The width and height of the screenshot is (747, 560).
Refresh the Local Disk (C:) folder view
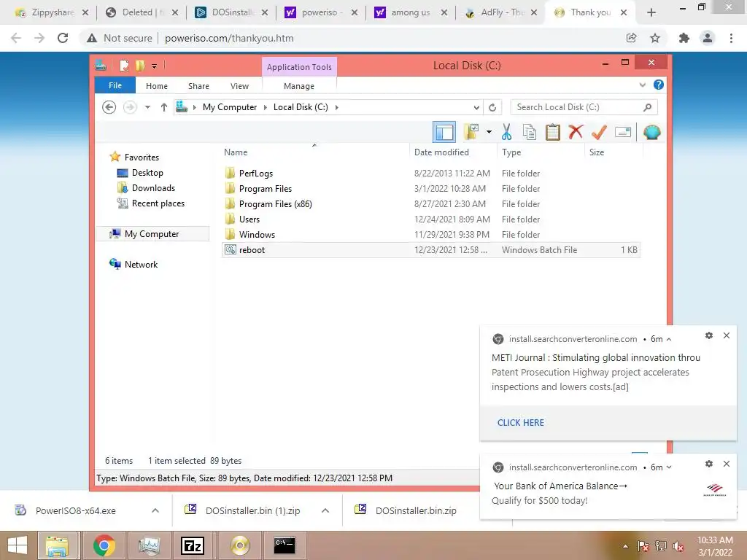492,108
